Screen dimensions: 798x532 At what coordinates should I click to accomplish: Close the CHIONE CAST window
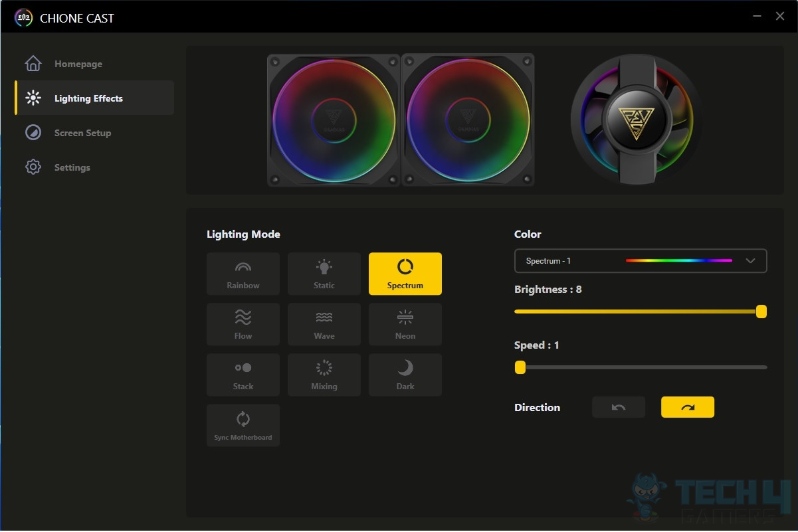(x=780, y=16)
